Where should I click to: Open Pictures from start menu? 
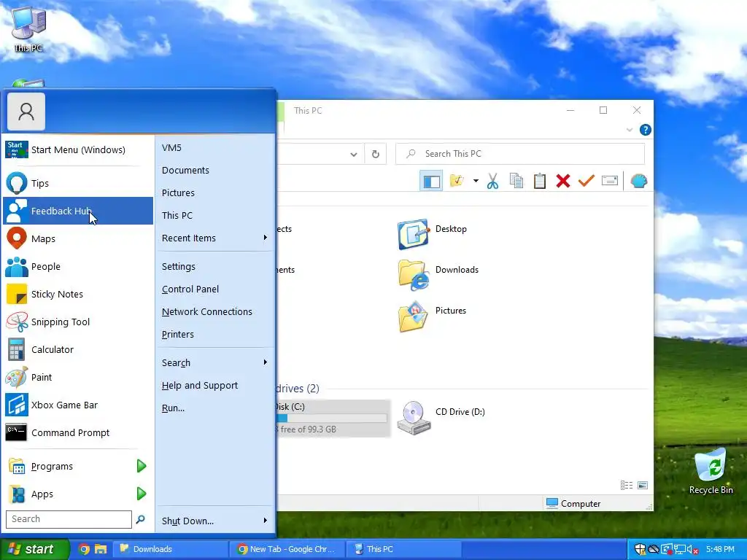[x=215, y=192]
